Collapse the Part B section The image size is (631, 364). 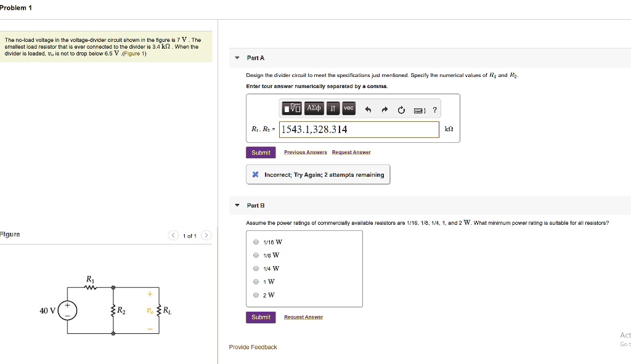point(236,205)
